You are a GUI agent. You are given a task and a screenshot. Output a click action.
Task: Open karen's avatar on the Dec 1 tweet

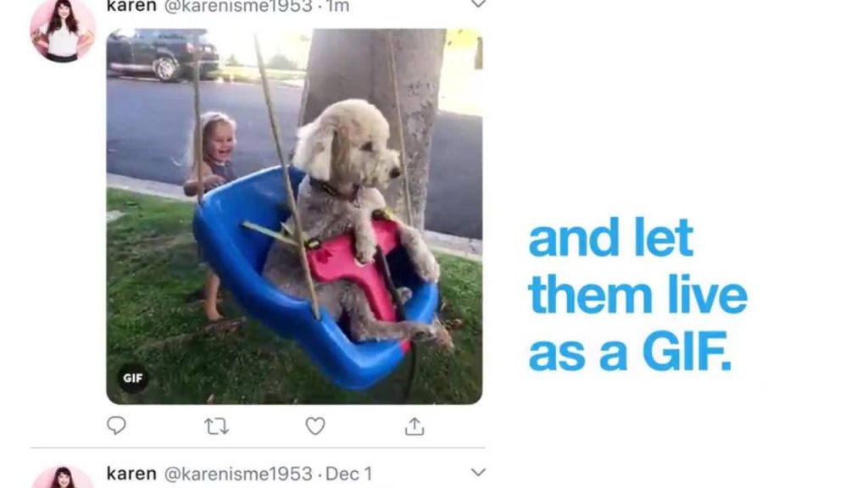63,478
